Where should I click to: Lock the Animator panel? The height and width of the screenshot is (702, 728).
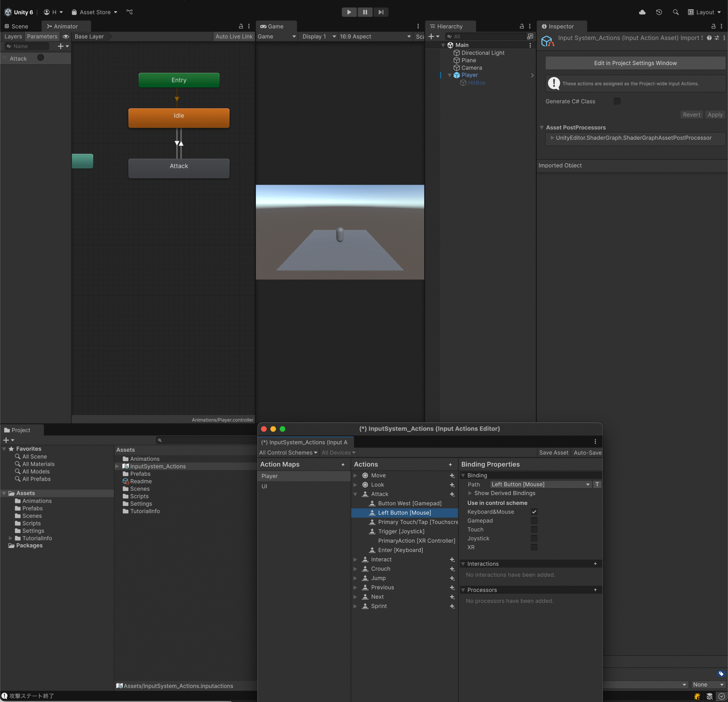pos(241,26)
